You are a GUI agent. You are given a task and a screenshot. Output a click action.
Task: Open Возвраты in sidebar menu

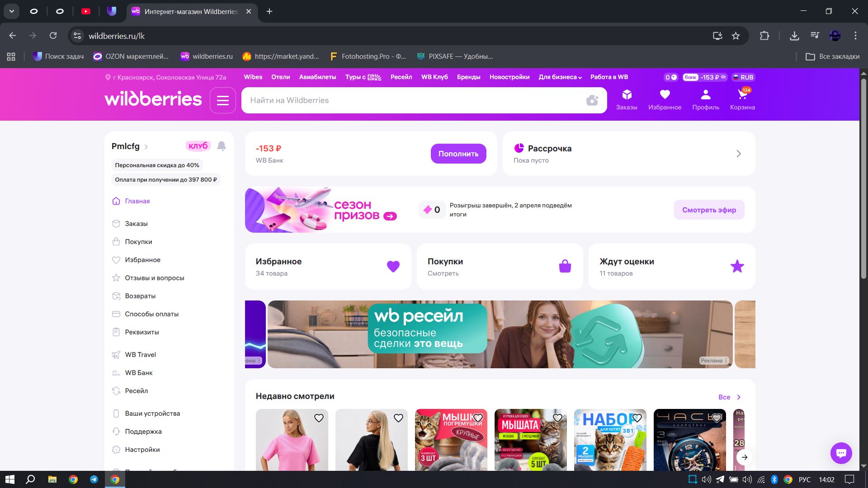(140, 296)
